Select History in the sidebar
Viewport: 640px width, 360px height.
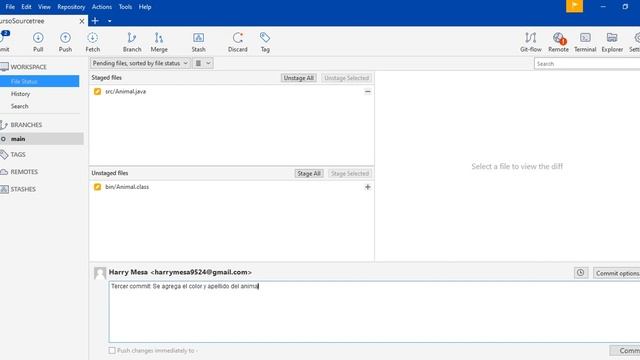point(20,94)
